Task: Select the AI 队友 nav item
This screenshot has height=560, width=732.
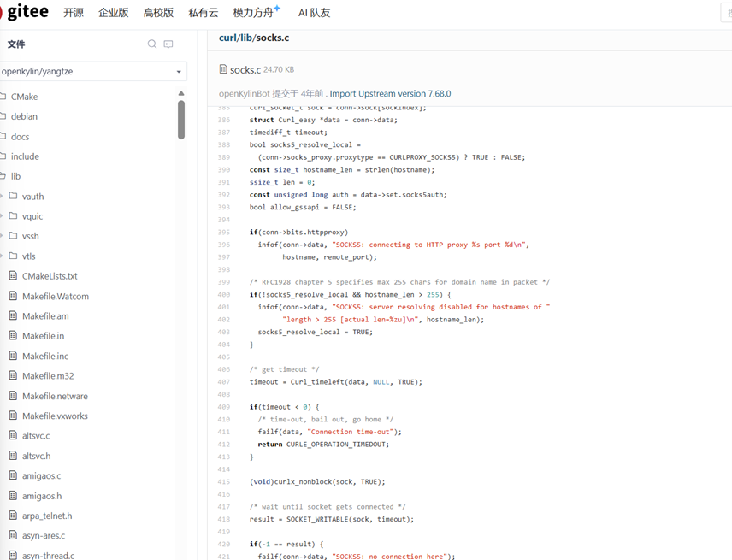Action: (x=314, y=13)
